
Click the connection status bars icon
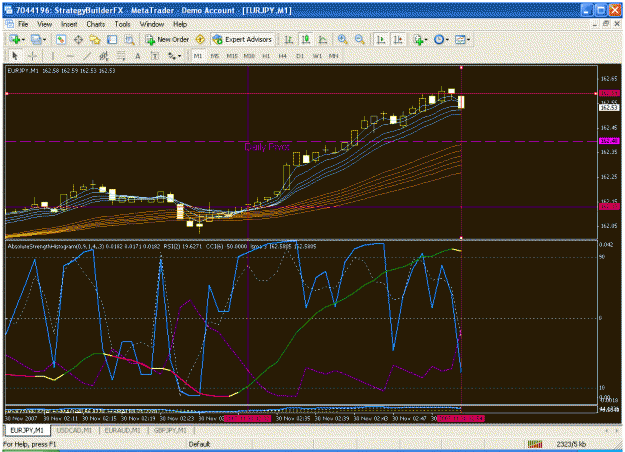point(535,444)
